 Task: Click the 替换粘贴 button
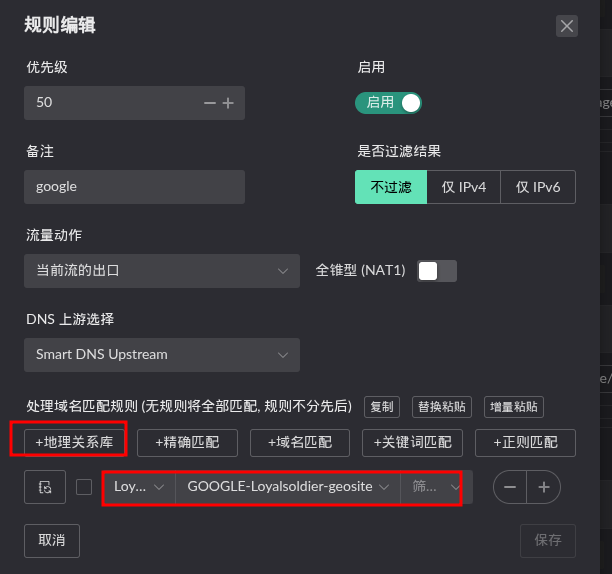441,407
